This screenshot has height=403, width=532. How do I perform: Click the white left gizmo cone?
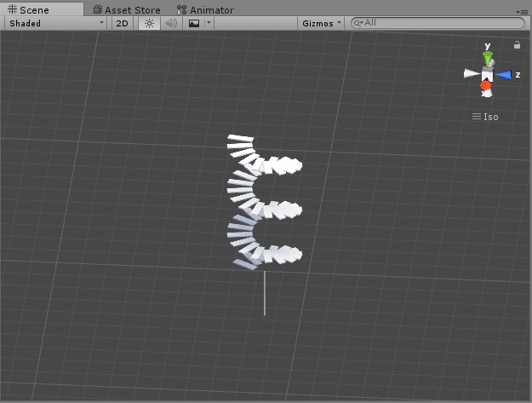tap(472, 73)
